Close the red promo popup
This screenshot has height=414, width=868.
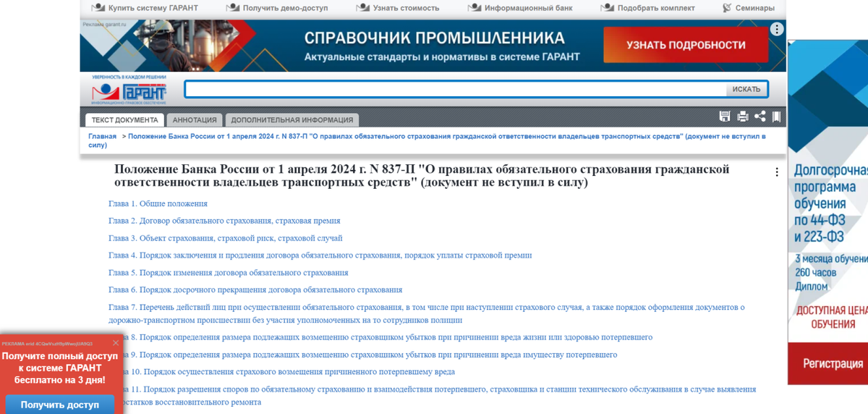pyautogui.click(x=116, y=343)
